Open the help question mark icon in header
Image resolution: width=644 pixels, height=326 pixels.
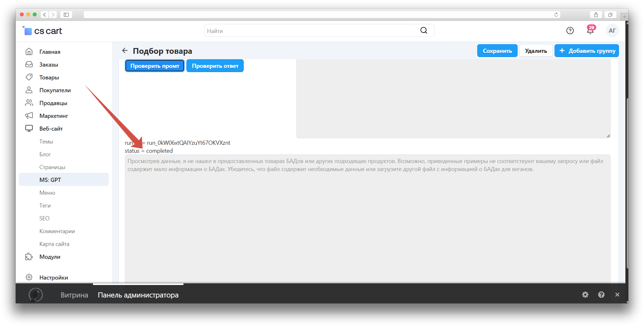click(x=570, y=31)
